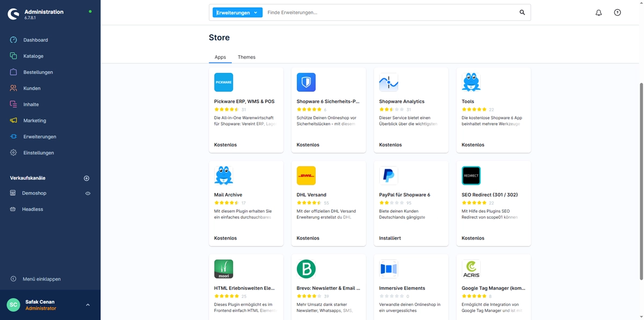The height and width of the screenshot is (320, 644).
Task: Open the help menu icon
Action: click(617, 12)
